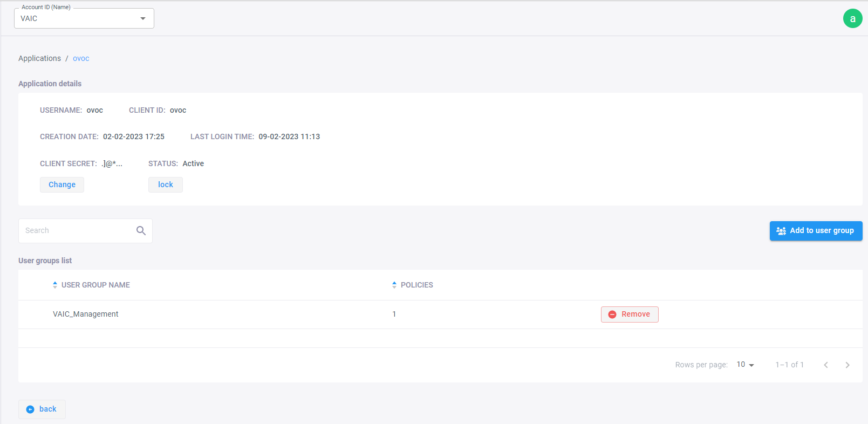868x424 pixels.
Task: Select the client secret value text
Action: coord(112,163)
